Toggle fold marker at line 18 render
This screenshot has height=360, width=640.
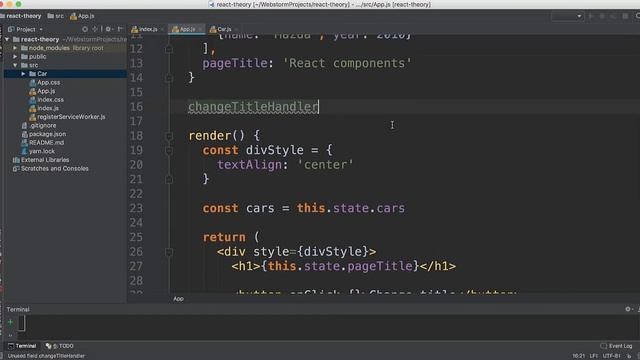(169, 136)
